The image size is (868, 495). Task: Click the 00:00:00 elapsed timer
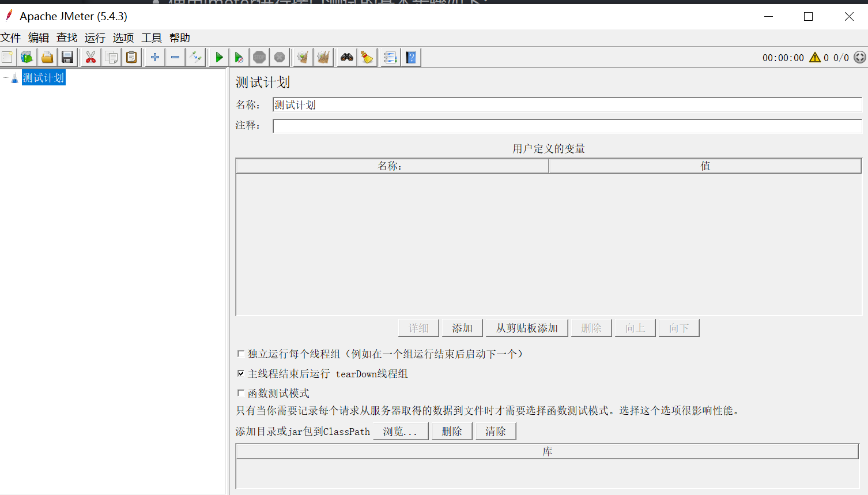[x=783, y=58]
